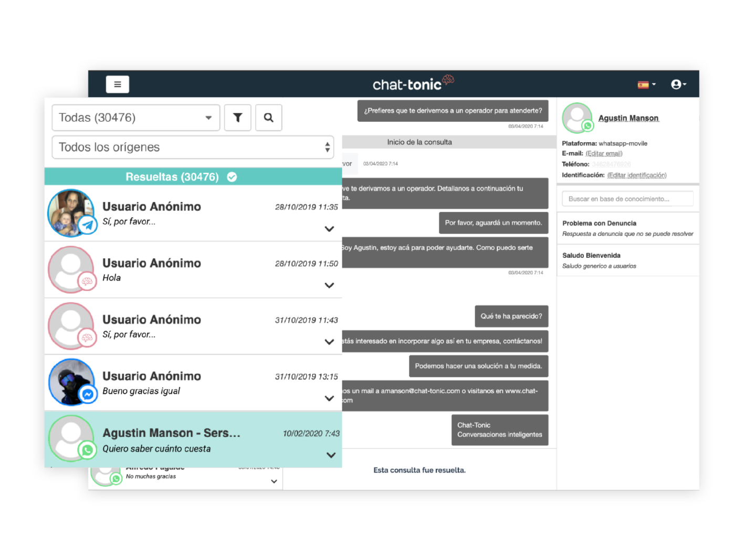Click chat-tonic badge on Hola conversation
The width and height of the screenshot is (756, 546).
pyautogui.click(x=87, y=282)
